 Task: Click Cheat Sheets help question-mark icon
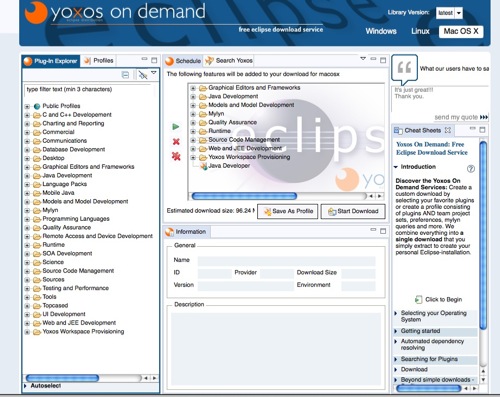click(x=471, y=168)
